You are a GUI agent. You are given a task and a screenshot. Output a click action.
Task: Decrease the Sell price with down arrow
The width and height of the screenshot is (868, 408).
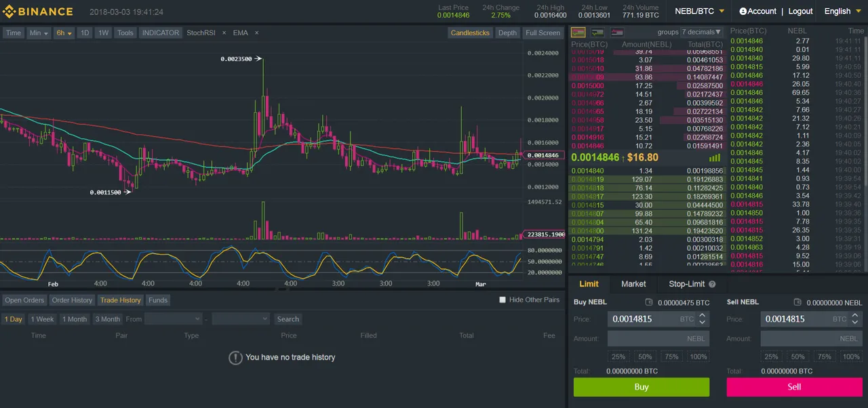[854, 322]
